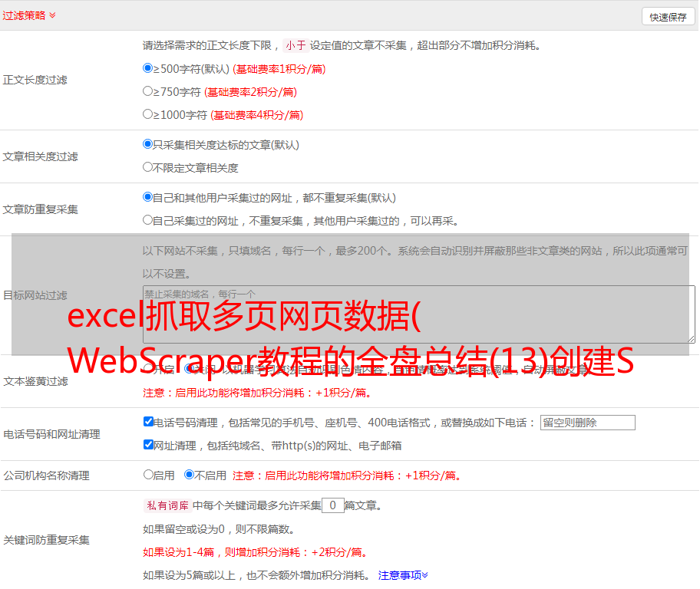This screenshot has width=700, height=589.
Task: Choose 不限定文章相关度 radio
Action: pos(147,167)
